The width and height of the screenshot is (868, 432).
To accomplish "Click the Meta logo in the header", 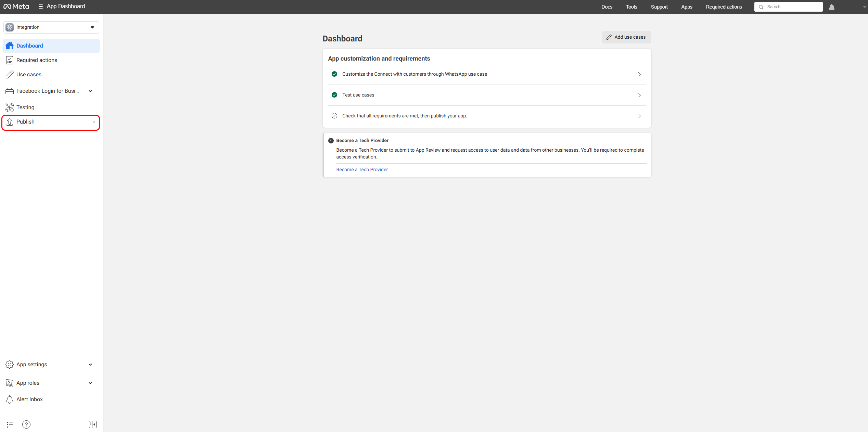I will coord(16,7).
